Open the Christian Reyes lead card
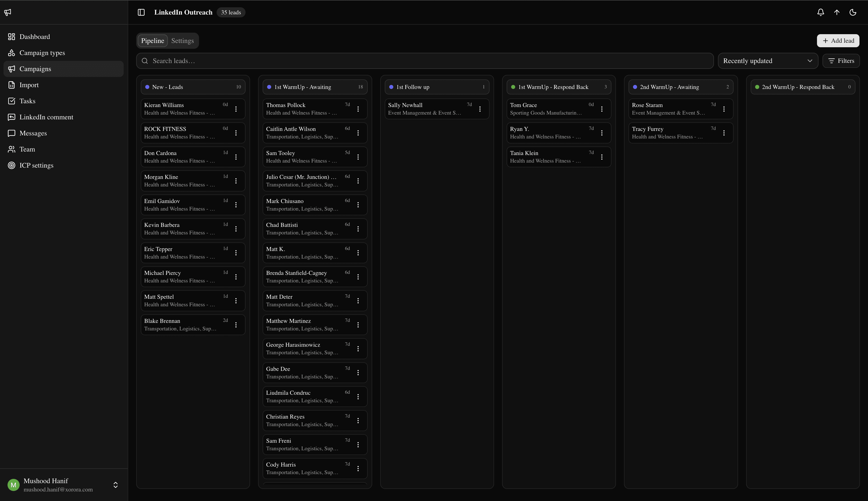Viewport: 868px width, 501px height. (x=315, y=421)
